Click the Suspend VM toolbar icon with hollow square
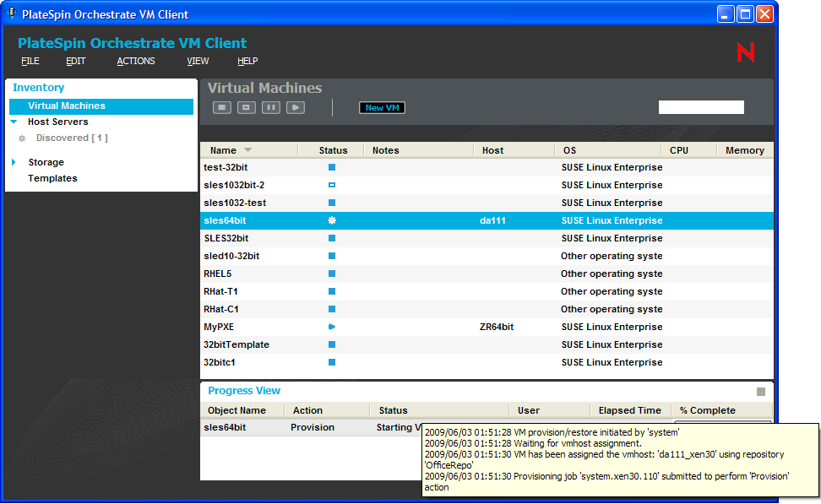 coord(247,108)
